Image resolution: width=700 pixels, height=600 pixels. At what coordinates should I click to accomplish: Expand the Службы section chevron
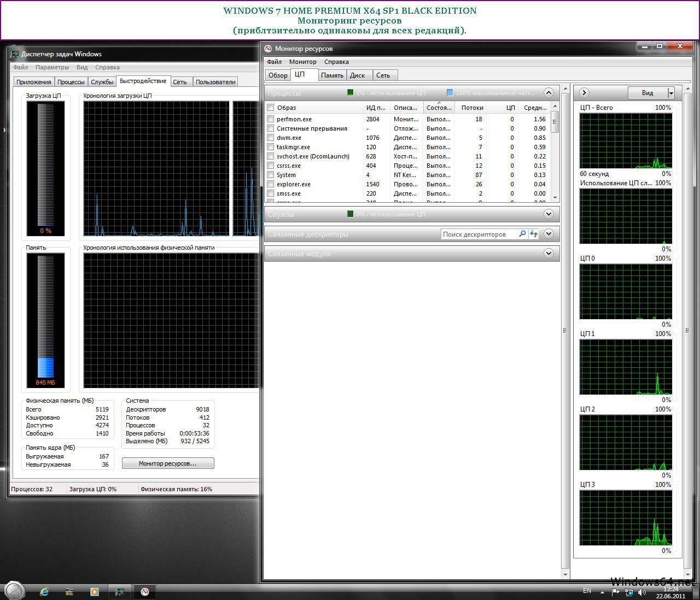(549, 214)
